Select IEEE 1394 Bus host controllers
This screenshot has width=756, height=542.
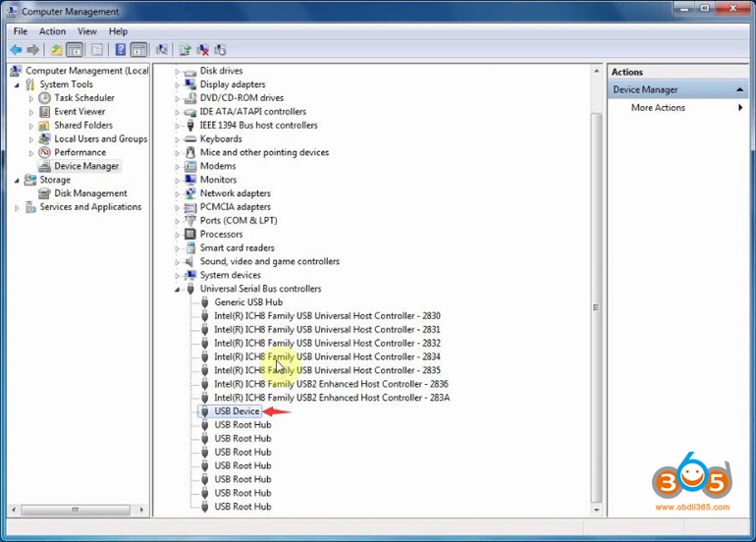pos(258,126)
